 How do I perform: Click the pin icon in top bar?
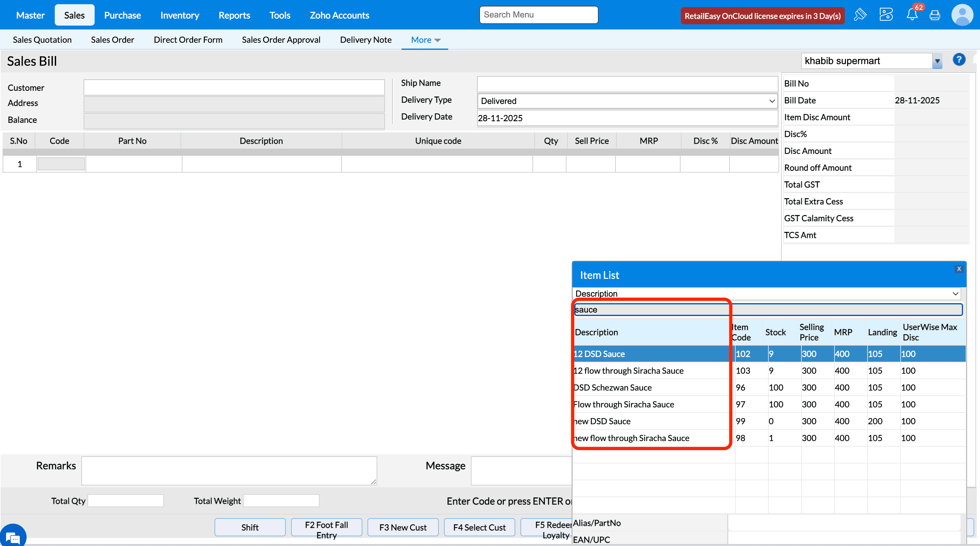pyautogui.click(x=860, y=15)
